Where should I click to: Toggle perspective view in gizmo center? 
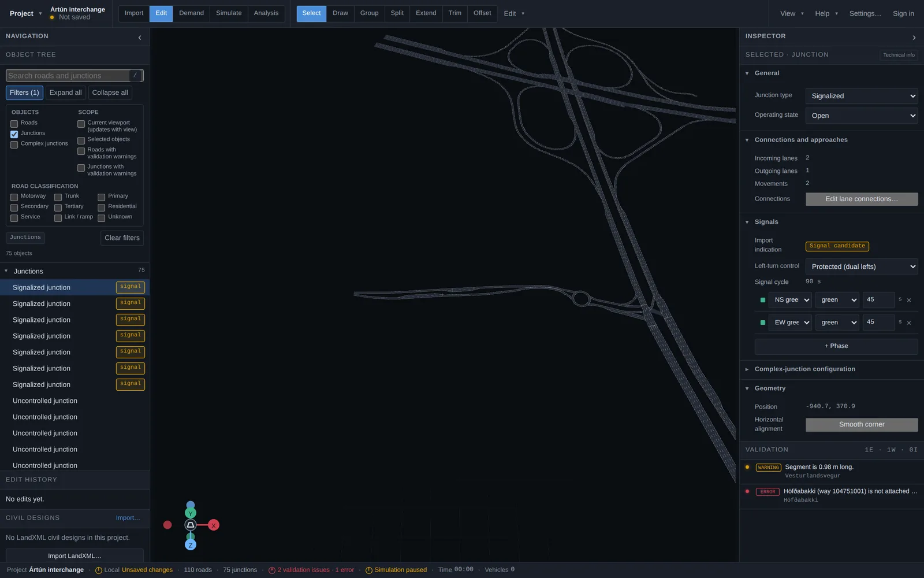pos(191,525)
